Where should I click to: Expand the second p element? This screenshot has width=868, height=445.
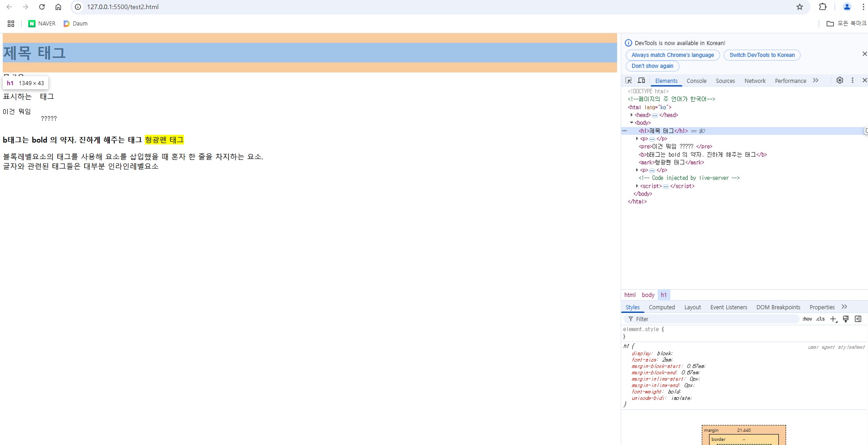click(x=637, y=170)
